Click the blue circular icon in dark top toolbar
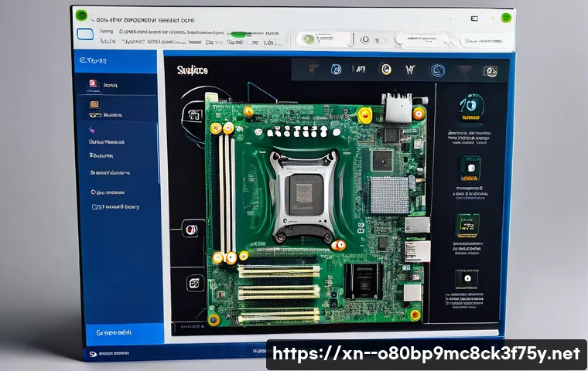The image size is (588, 371). coord(438,70)
